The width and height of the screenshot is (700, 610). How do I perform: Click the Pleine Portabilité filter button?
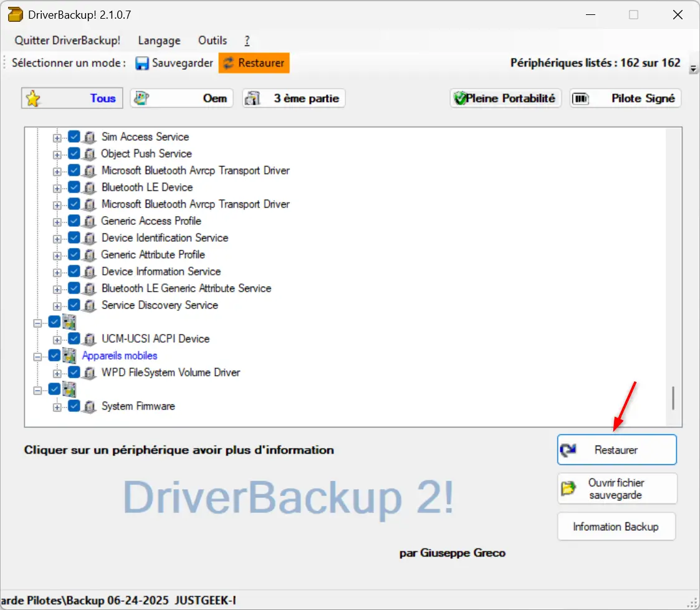(506, 98)
